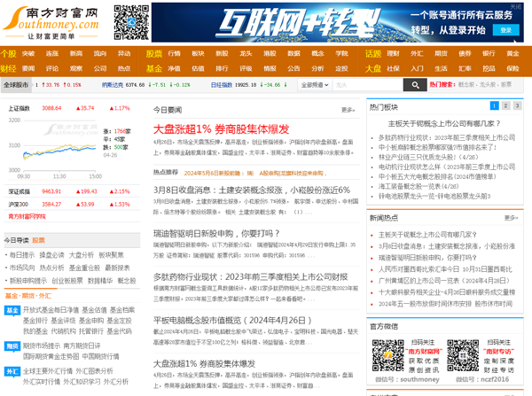The image size is (532, 396).
Task: Open the 财经 nav category
Action: (x=9, y=68)
